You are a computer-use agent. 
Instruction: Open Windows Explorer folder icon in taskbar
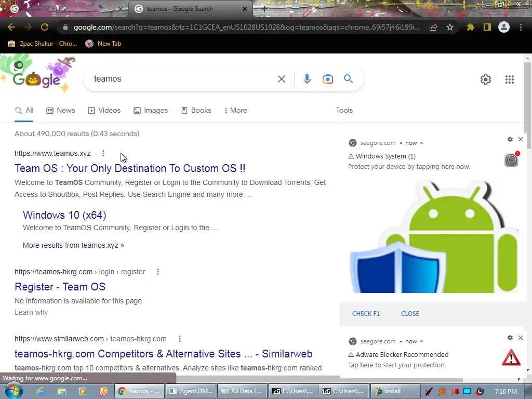61,391
